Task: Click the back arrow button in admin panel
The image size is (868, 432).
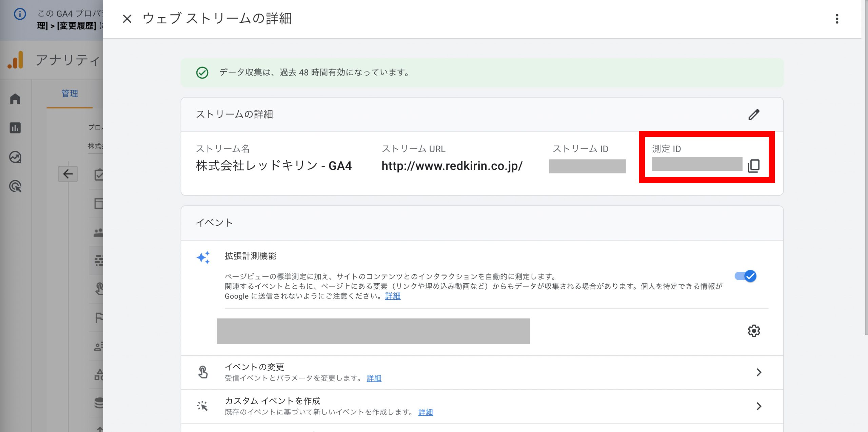Action: (68, 174)
